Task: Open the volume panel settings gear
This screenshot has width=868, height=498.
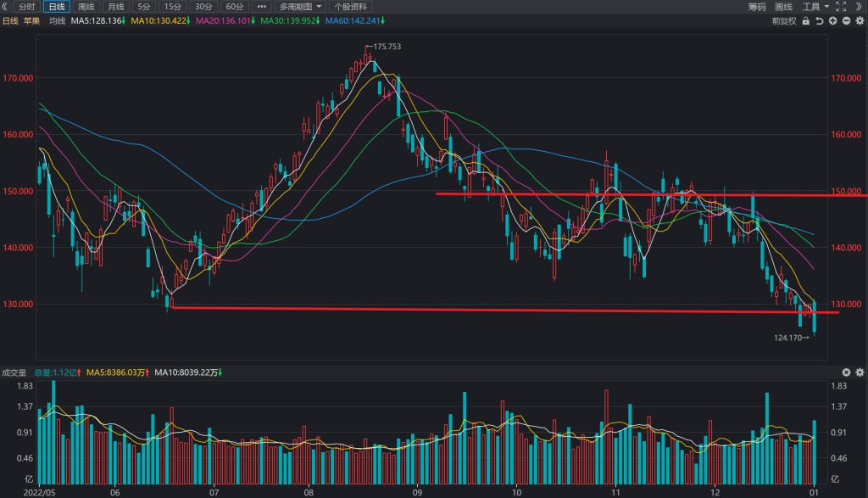Action: point(860,372)
